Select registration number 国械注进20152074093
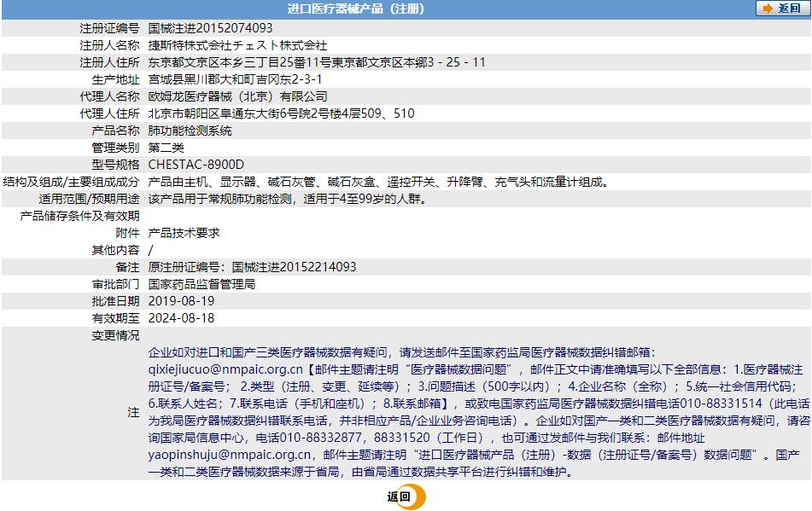 210,28
